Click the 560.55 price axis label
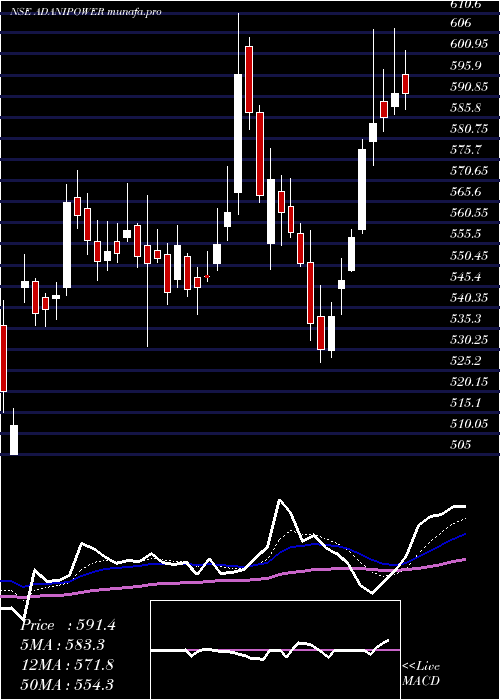Image resolution: width=500 pixels, height=700 pixels. tap(468, 213)
